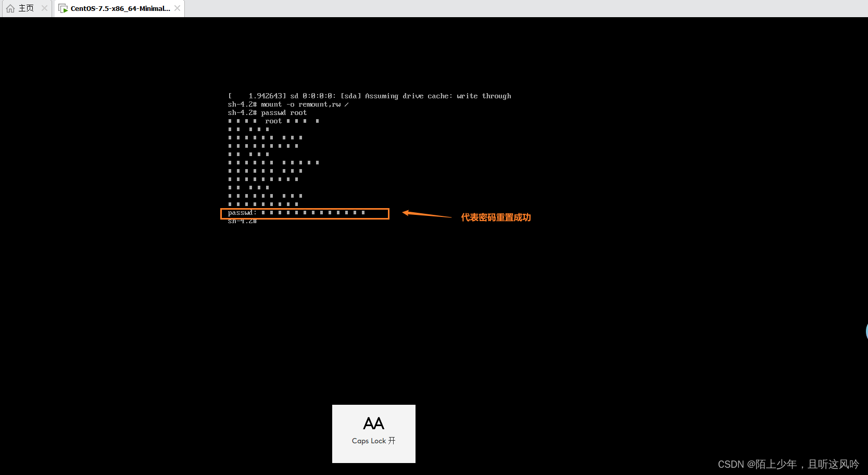Click the 'Assuming drive cache: write through' line
The width and height of the screenshot is (868, 475).
(x=370, y=96)
